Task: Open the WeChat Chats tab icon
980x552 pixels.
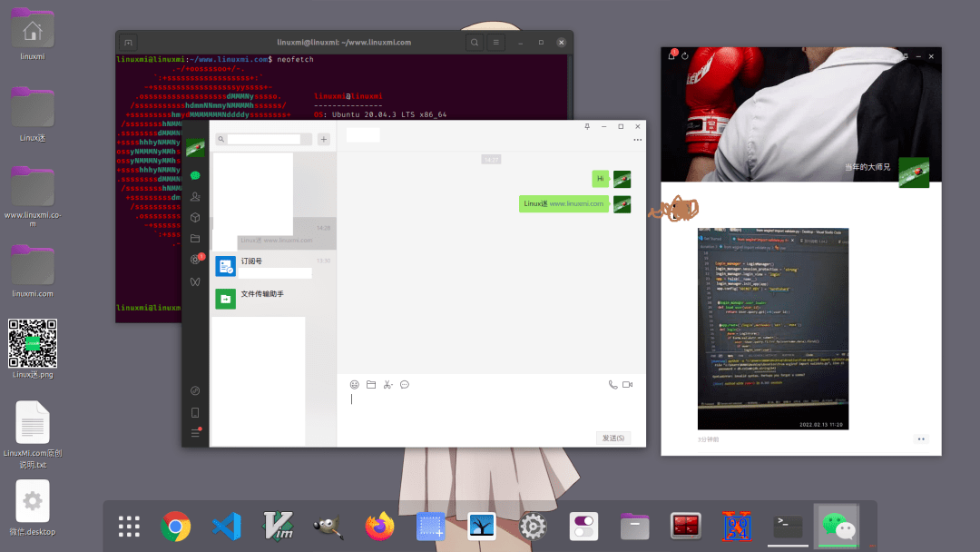Action: tap(195, 175)
